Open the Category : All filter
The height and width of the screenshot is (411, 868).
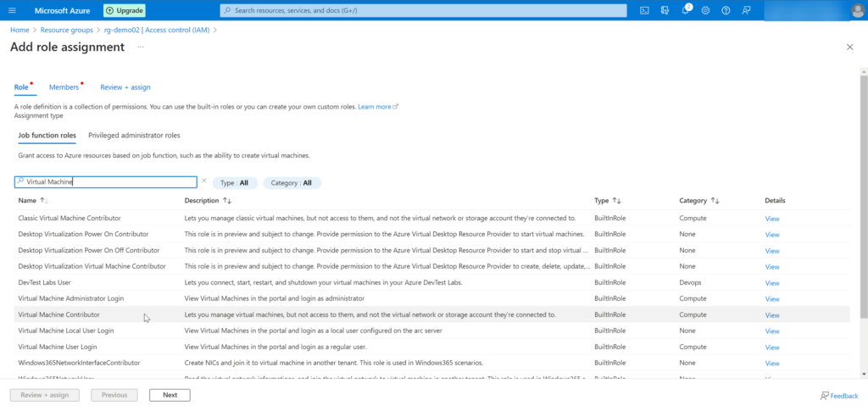point(292,182)
